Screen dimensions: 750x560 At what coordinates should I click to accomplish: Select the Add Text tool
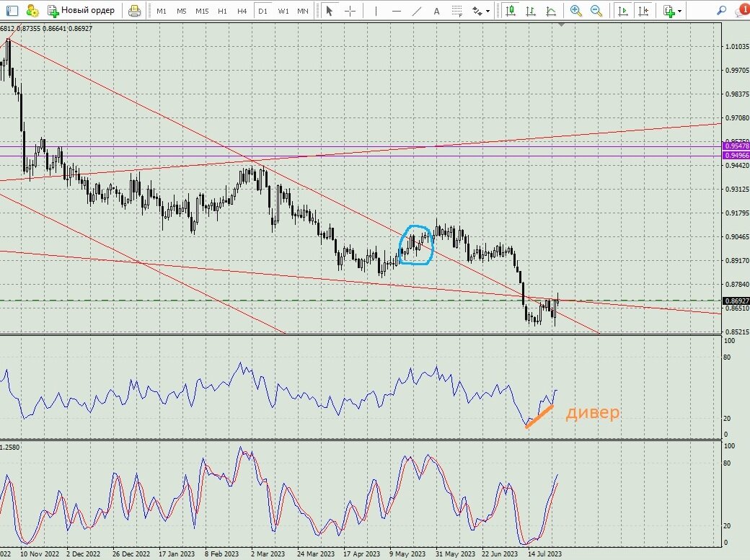click(x=436, y=11)
